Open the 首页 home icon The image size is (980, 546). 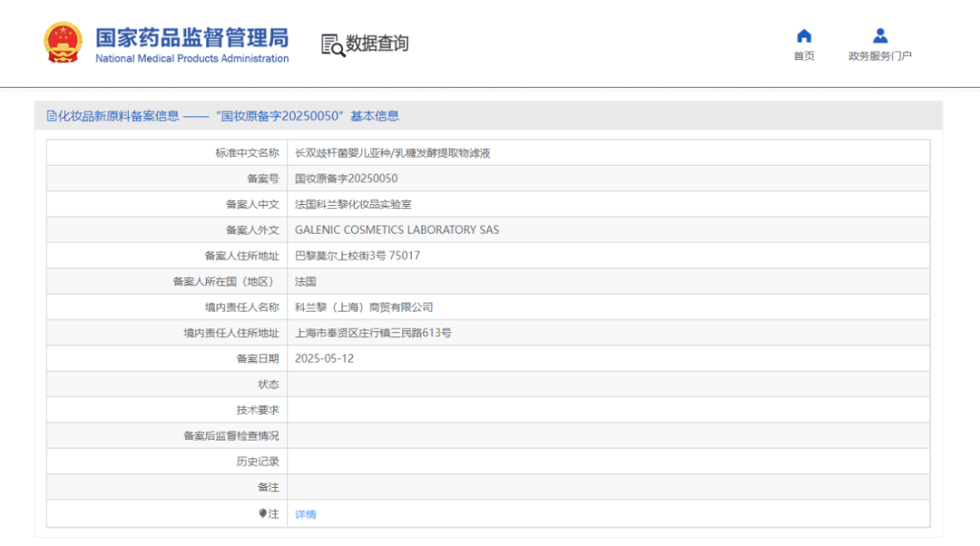(x=804, y=35)
